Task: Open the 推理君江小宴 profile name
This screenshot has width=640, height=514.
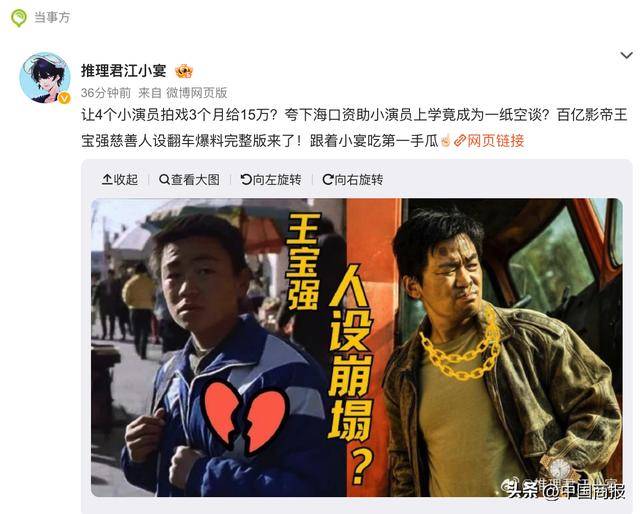Action: click(124, 71)
